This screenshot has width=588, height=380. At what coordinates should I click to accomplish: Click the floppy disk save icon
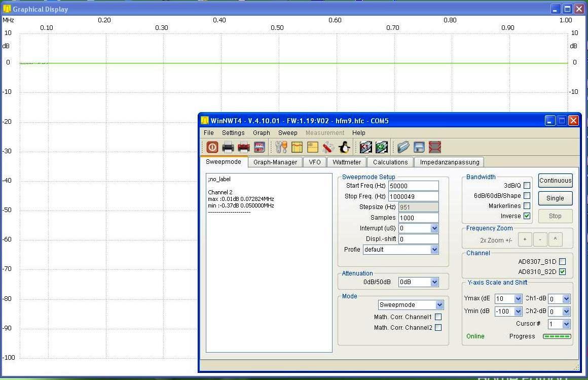[419, 147]
